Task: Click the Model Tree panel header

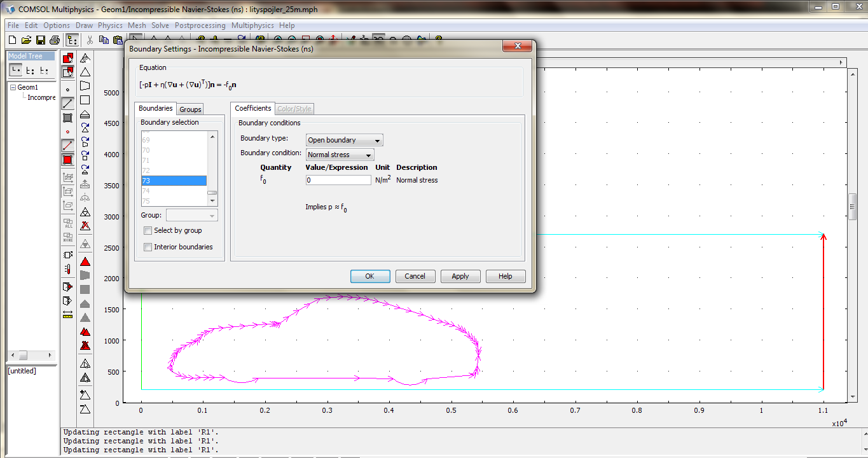Action: [x=31, y=56]
